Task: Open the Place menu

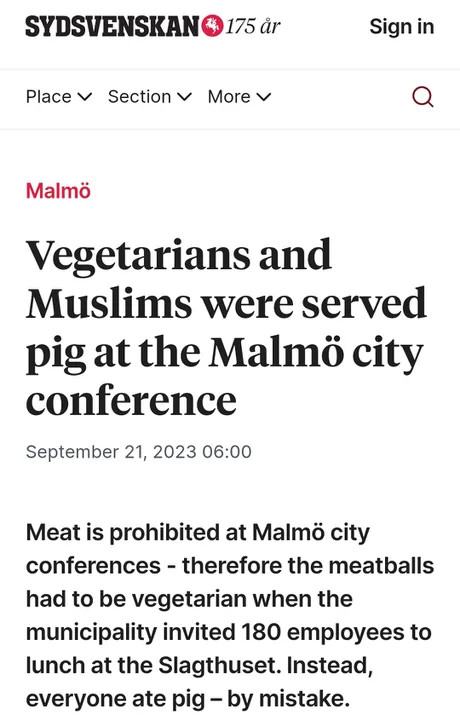Action: point(59,97)
